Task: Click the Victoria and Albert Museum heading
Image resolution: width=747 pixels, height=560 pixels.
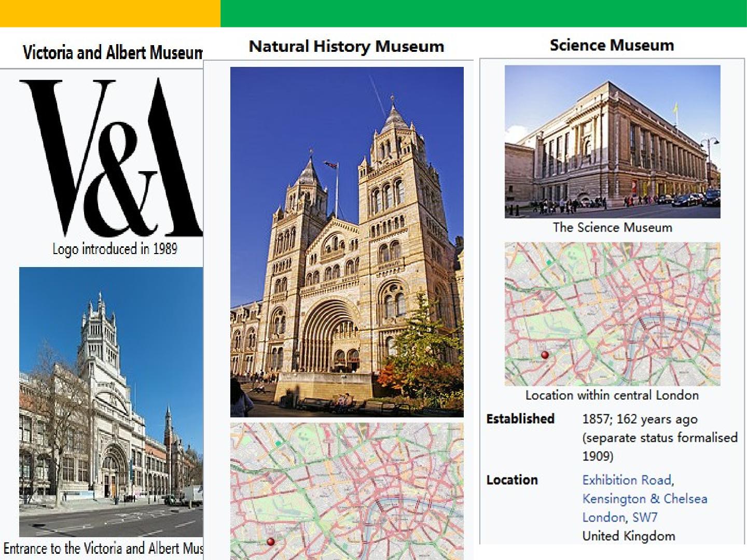Action: click(x=113, y=52)
